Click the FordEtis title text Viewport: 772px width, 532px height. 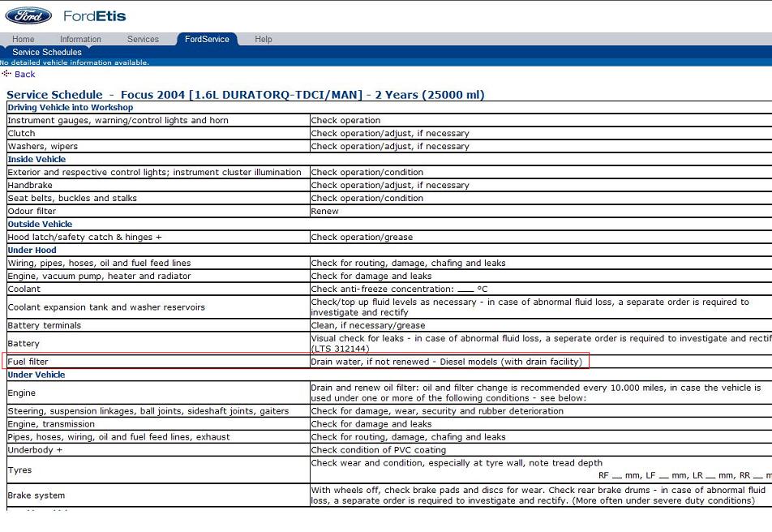click(94, 16)
